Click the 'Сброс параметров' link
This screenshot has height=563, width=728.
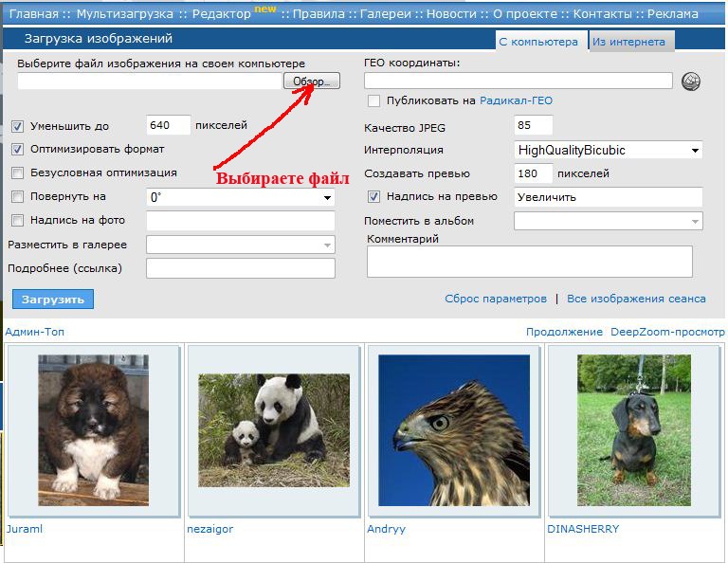(496, 299)
